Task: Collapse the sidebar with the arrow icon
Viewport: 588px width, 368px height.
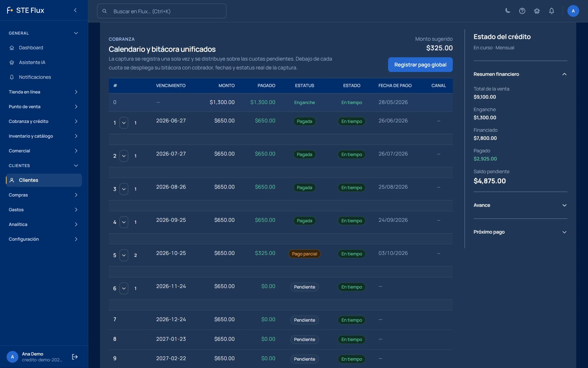Action: pos(75,10)
